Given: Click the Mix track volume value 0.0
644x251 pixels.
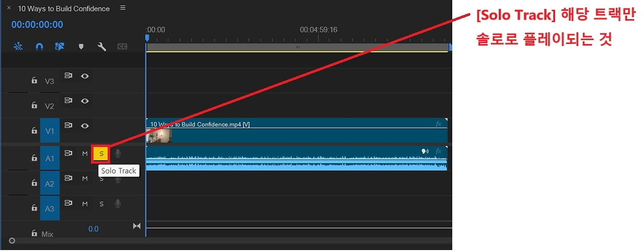Looking at the screenshot, I should (x=94, y=229).
